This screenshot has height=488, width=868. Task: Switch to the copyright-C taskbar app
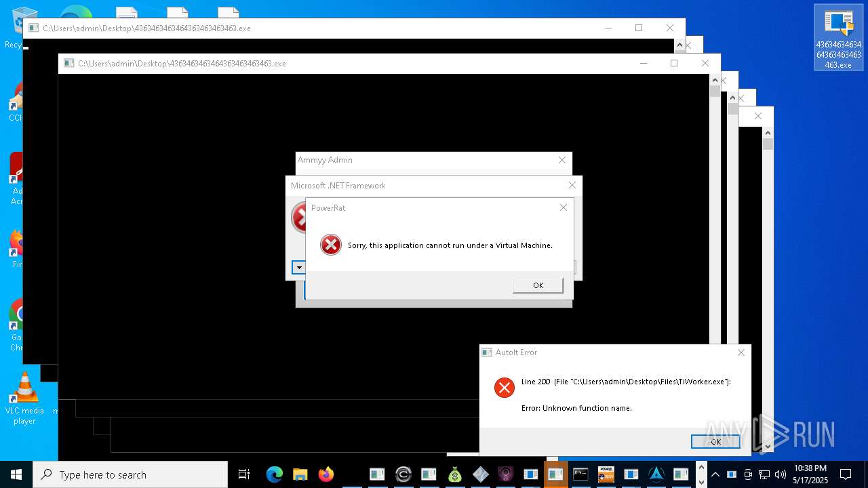[x=403, y=474]
